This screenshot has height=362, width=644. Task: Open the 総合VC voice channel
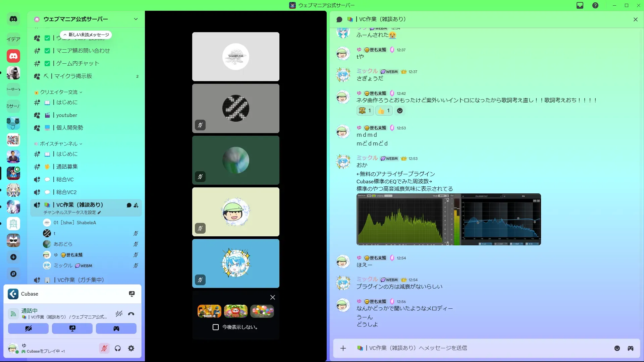(x=65, y=179)
